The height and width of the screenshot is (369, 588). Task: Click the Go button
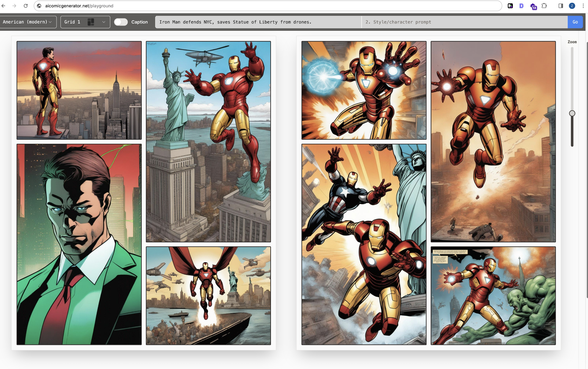575,22
